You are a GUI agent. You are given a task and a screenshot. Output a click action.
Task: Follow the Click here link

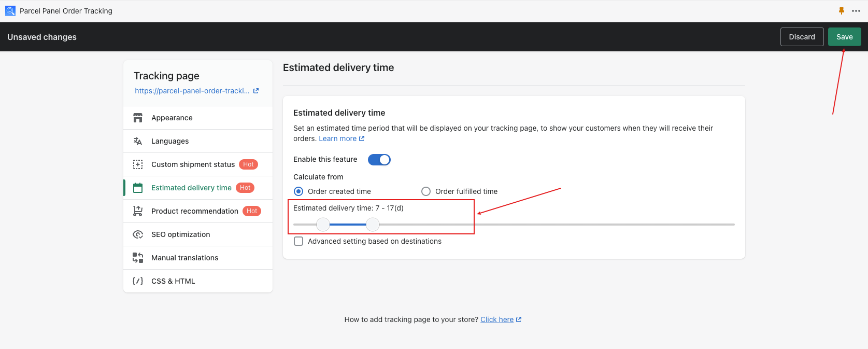497,319
